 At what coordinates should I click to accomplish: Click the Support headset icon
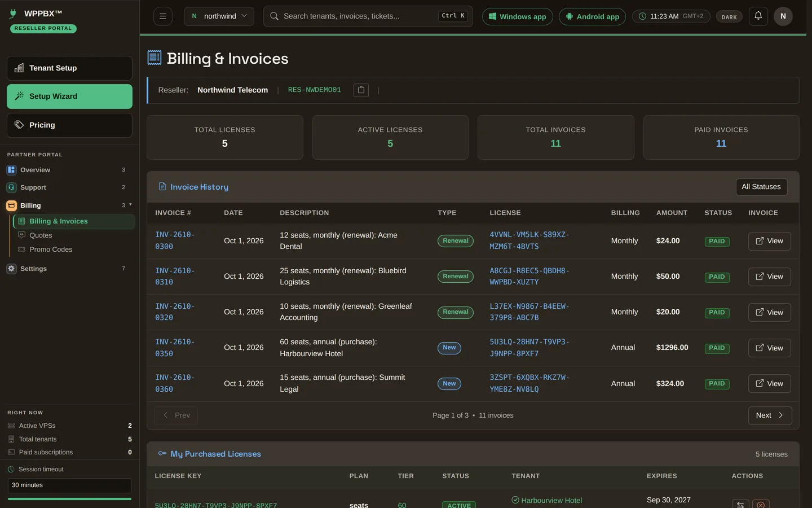11,187
